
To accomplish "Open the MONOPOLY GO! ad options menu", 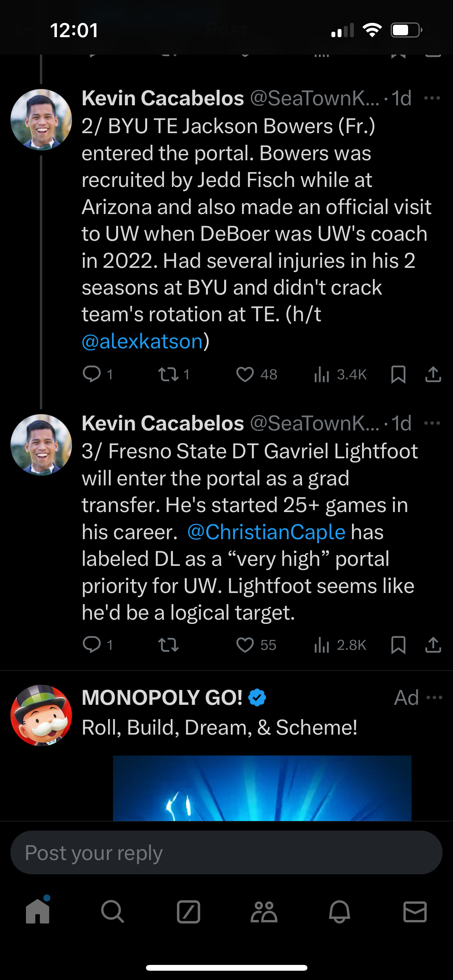I will click(x=434, y=698).
